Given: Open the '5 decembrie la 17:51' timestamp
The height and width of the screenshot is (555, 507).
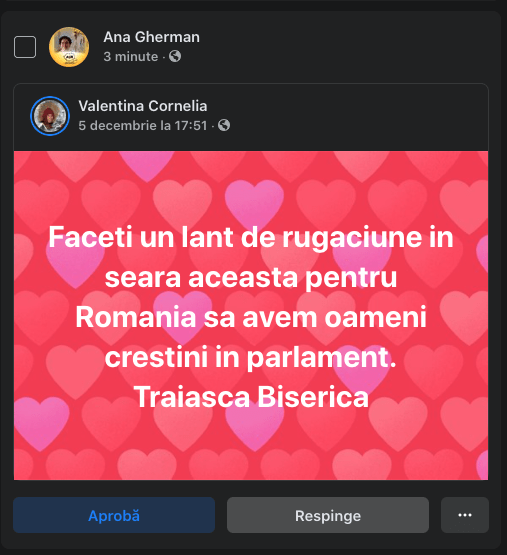Looking at the screenshot, I should tap(143, 125).
